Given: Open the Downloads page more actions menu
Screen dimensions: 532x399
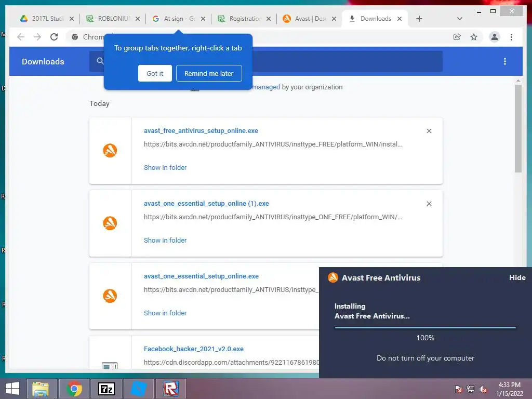Looking at the screenshot, I should [505, 61].
